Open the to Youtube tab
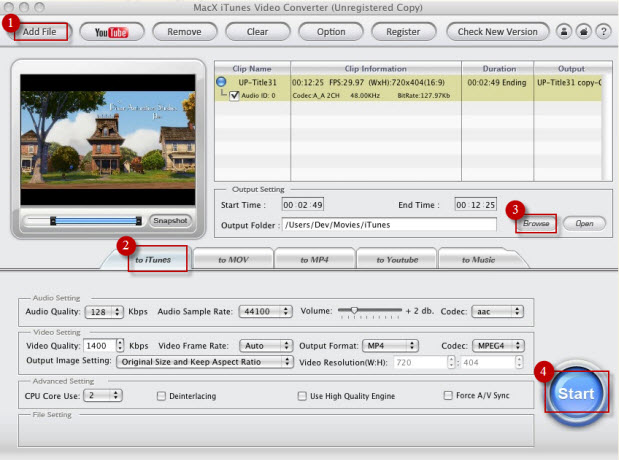The width and height of the screenshot is (619, 460). (397, 260)
